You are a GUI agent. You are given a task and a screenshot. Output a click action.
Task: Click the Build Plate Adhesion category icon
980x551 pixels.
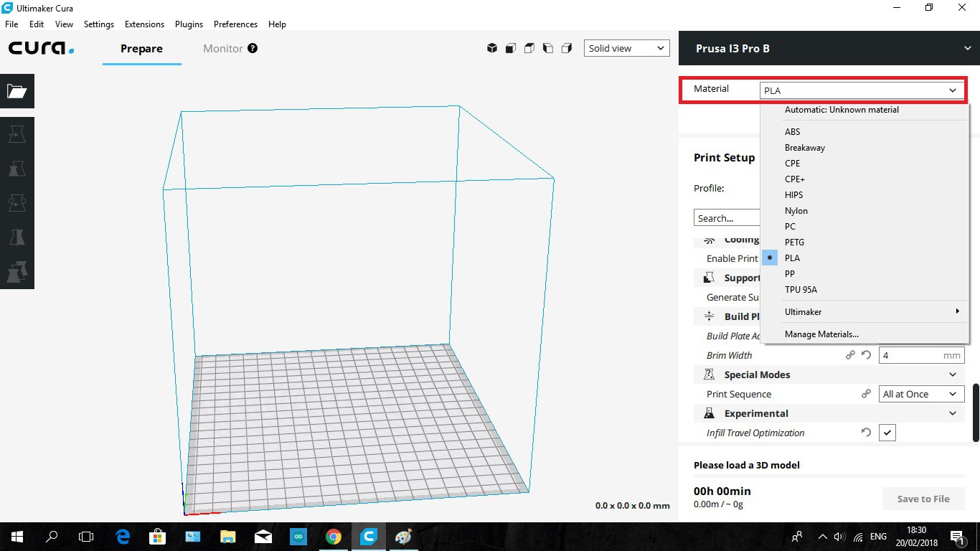709,316
